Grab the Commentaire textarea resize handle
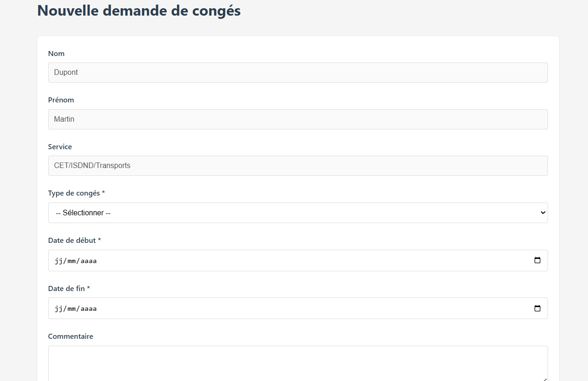 pyautogui.click(x=545, y=379)
